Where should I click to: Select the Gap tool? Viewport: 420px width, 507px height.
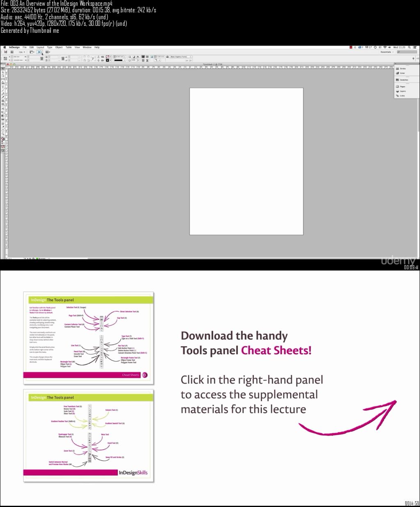[3, 79]
